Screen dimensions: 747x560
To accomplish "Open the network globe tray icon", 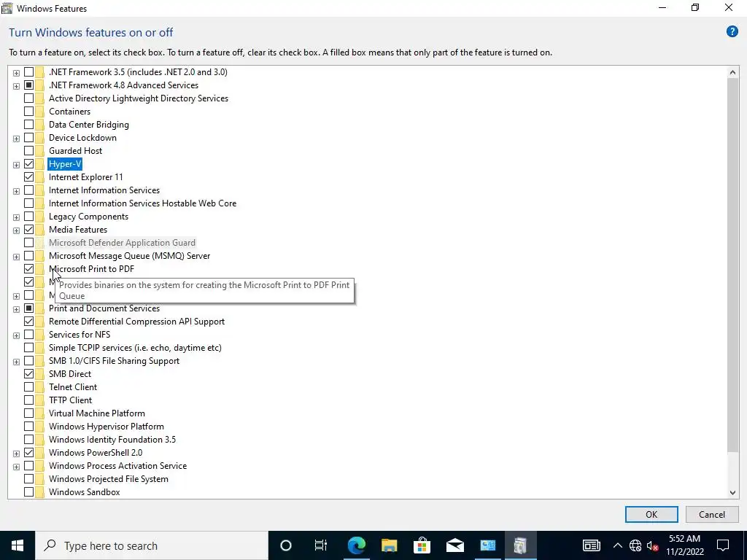I will pos(635,545).
